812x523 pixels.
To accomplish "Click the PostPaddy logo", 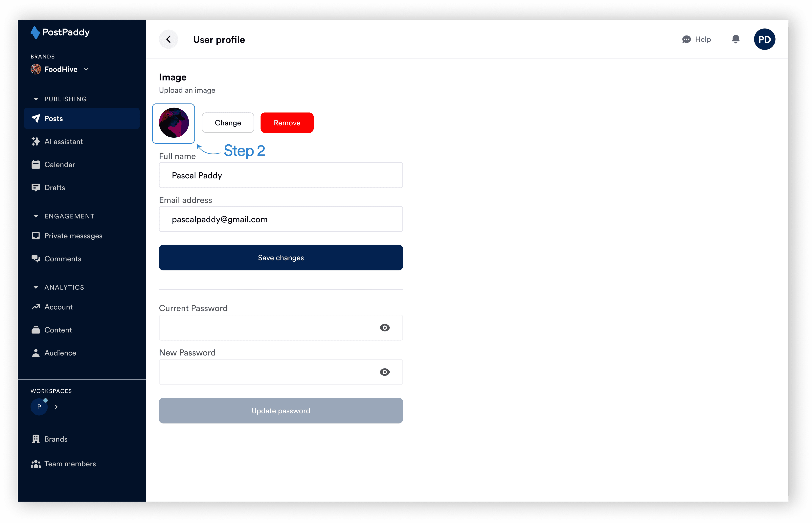I will (x=60, y=32).
